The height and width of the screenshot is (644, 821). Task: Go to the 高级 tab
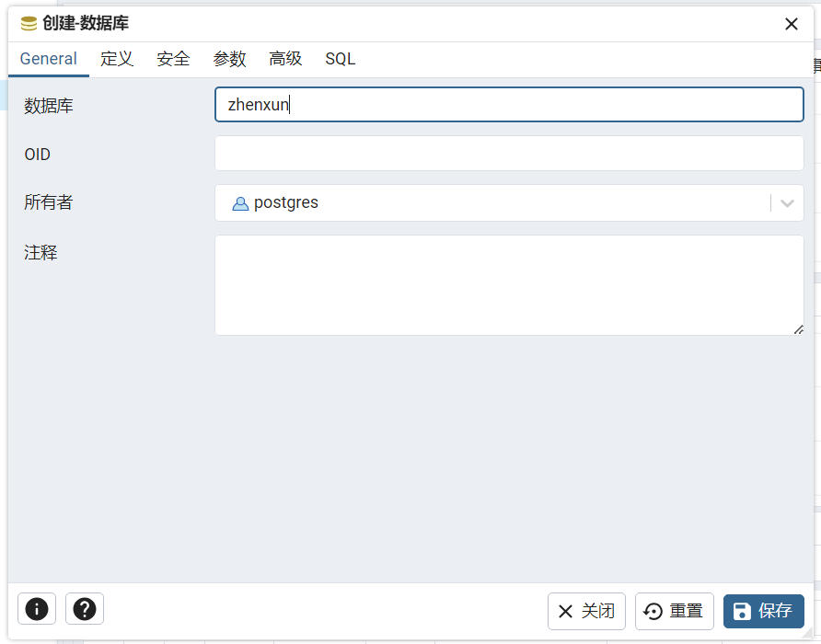tap(285, 59)
